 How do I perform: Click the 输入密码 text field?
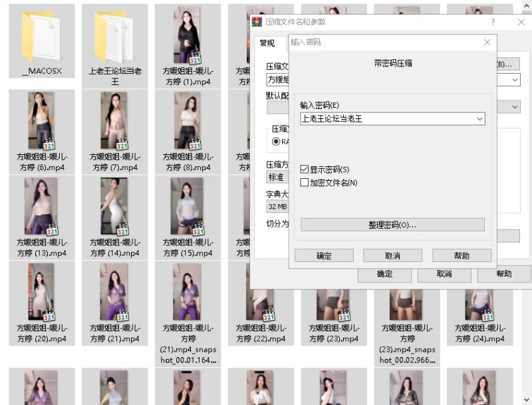point(386,119)
